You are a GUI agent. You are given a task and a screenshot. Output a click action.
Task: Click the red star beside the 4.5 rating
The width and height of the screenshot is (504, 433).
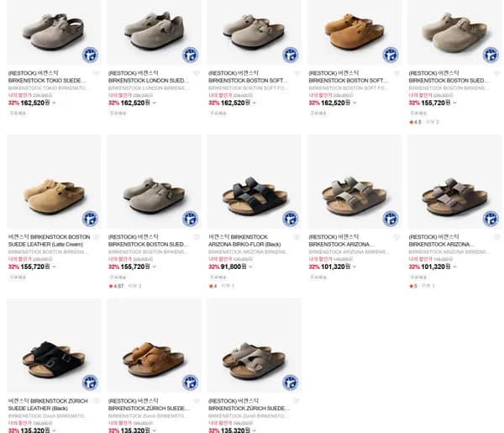click(x=412, y=122)
